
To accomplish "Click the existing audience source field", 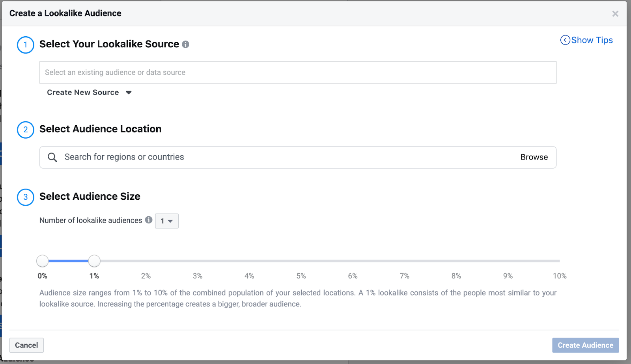I will coord(298,72).
